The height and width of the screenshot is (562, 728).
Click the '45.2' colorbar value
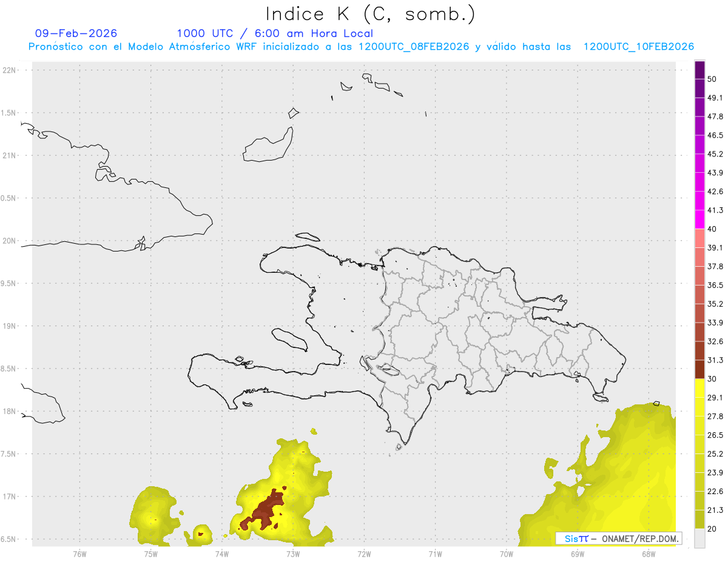[x=715, y=154]
